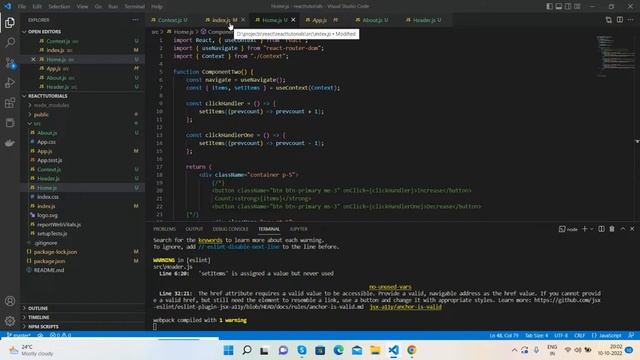Open the View menu
640x360 pixels.
(82, 7)
